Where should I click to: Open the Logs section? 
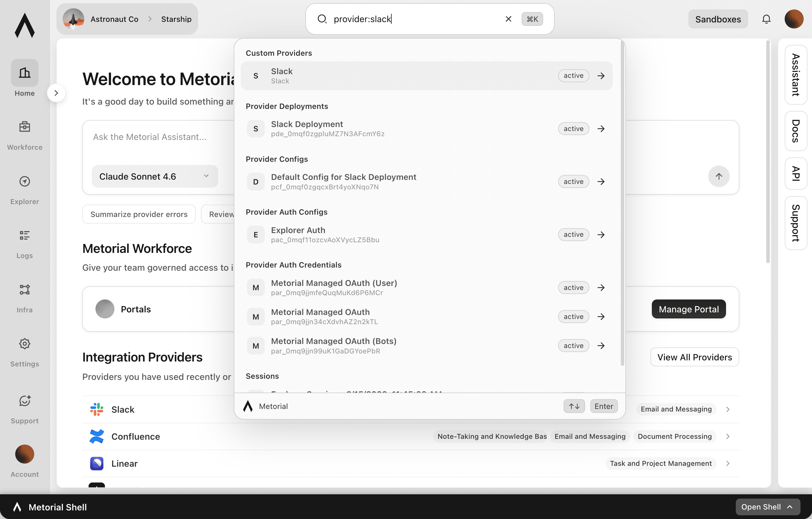tap(25, 244)
